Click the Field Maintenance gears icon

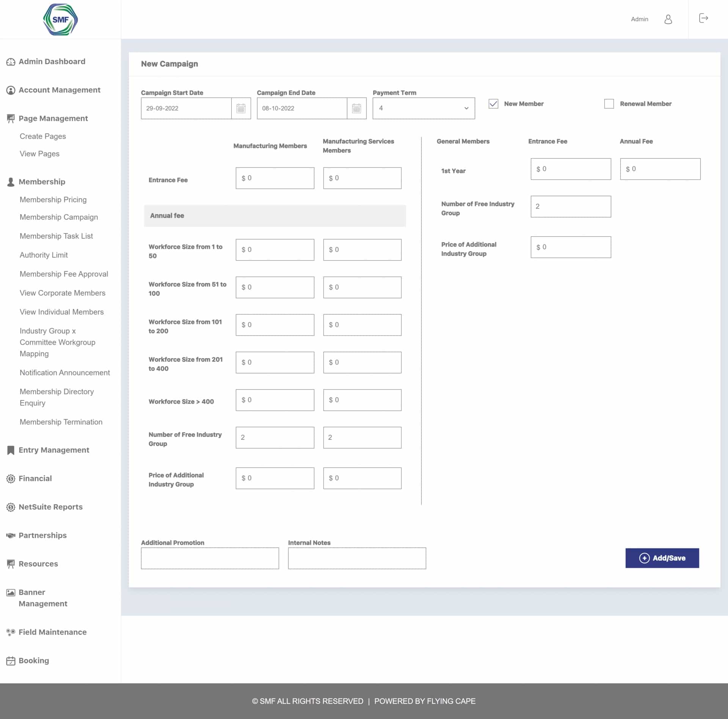(x=11, y=632)
